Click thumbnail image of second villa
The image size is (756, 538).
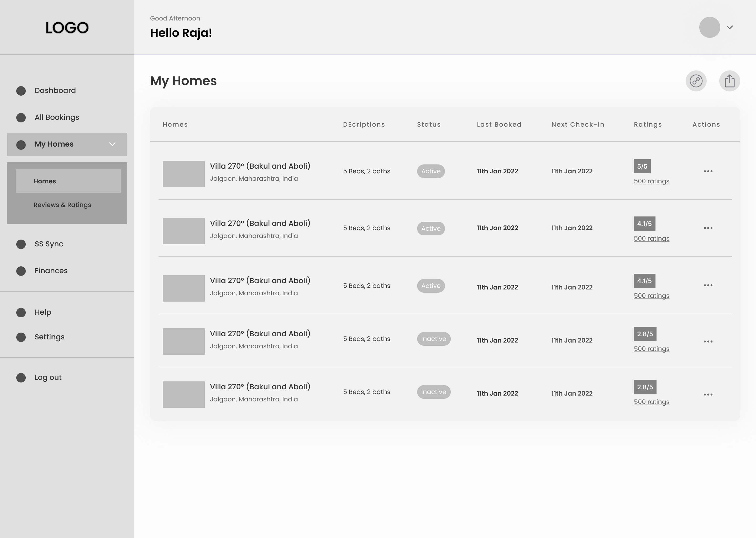pyautogui.click(x=183, y=231)
